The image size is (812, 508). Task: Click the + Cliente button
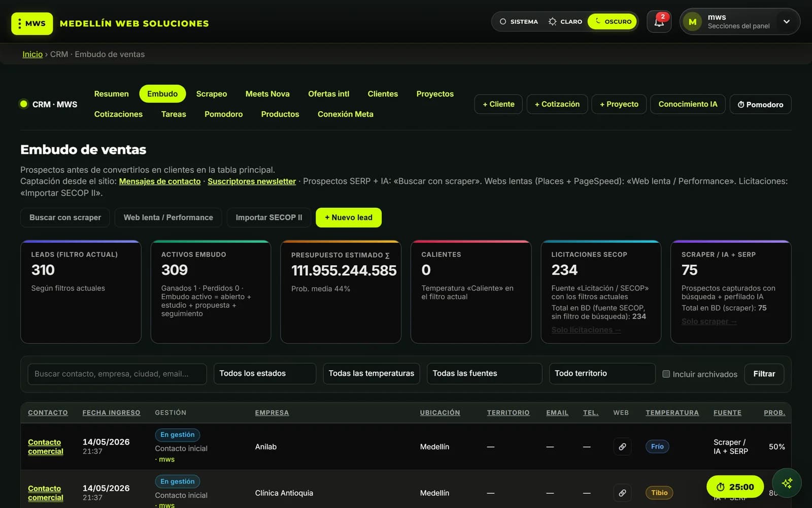[498, 104]
